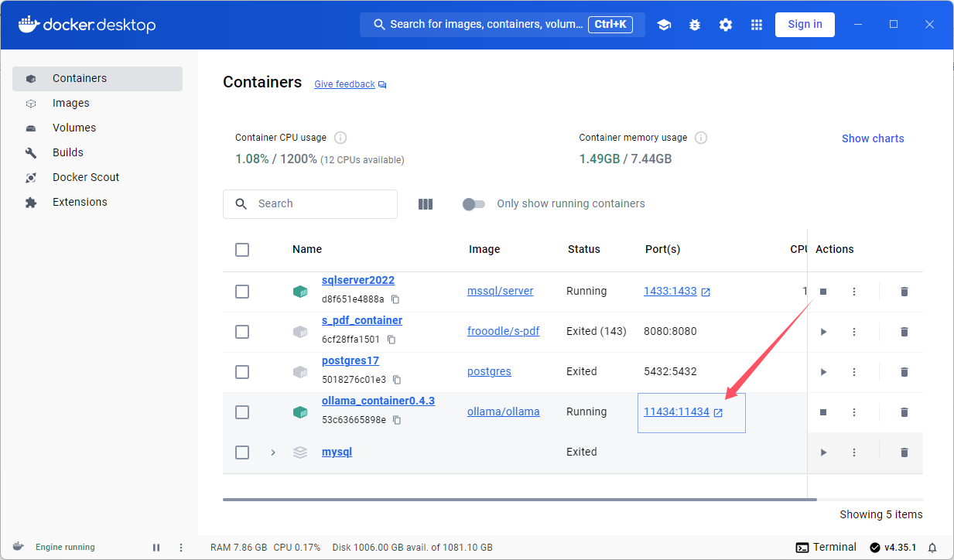Viewport: 954px width, 560px height.
Task: Open Settings gear icon in header
Action: tap(726, 25)
